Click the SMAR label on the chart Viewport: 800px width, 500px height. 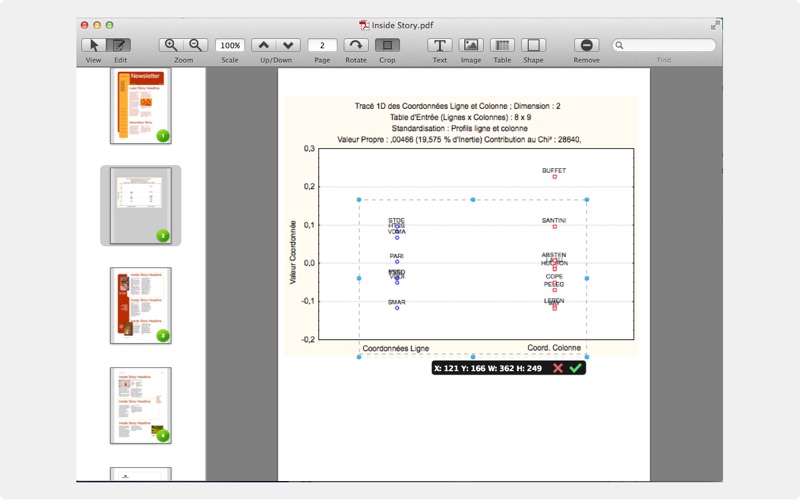tap(396, 302)
